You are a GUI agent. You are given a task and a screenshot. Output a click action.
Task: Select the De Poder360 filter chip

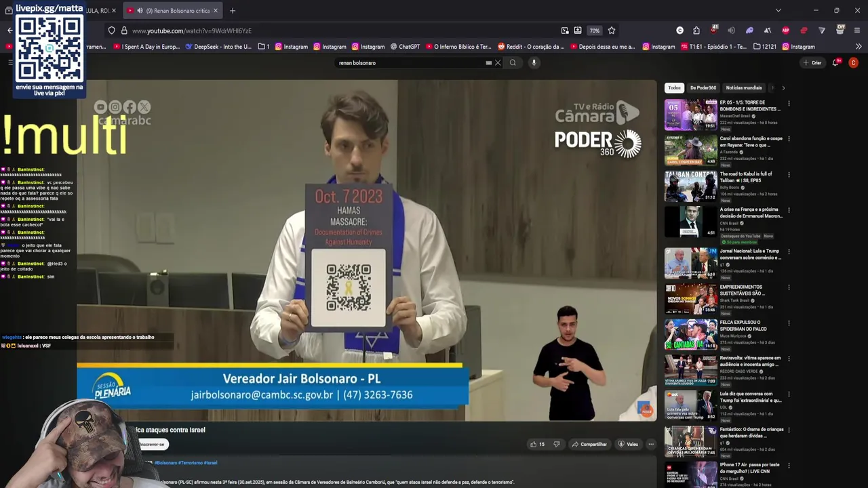tap(703, 87)
